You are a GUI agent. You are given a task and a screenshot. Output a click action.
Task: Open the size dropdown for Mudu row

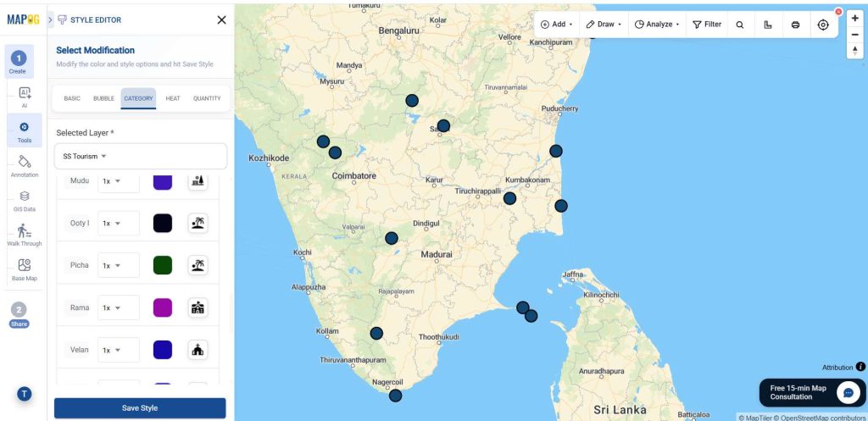(119, 181)
